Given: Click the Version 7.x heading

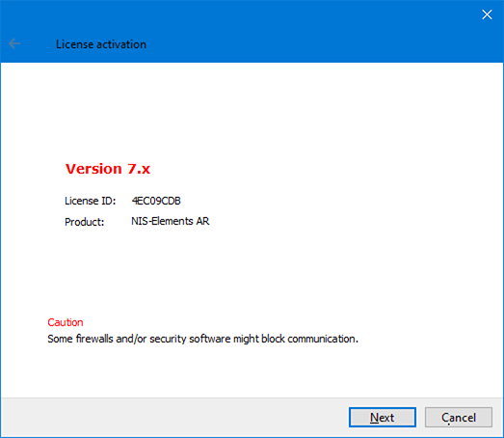Looking at the screenshot, I should point(108,169).
